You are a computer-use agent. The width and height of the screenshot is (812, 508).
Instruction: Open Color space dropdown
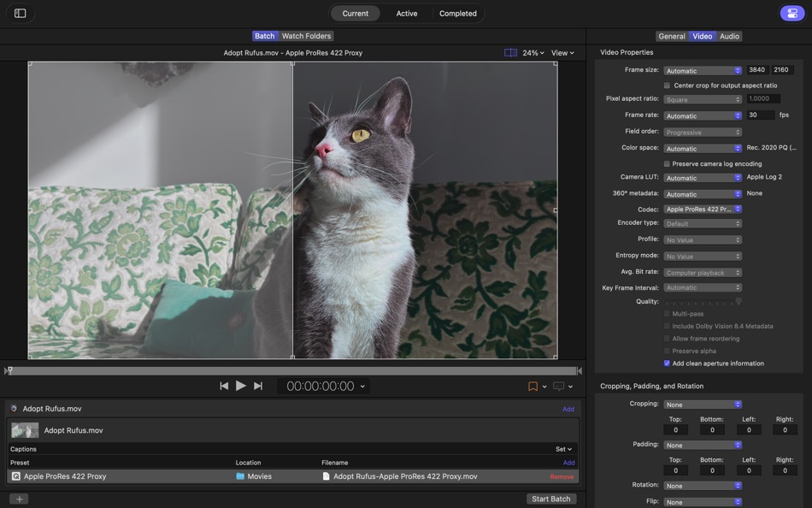click(703, 148)
